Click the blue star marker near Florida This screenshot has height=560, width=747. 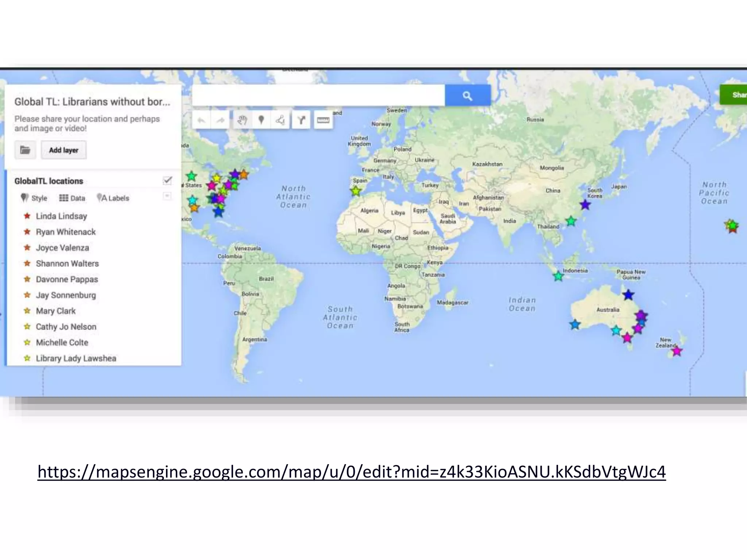(218, 212)
